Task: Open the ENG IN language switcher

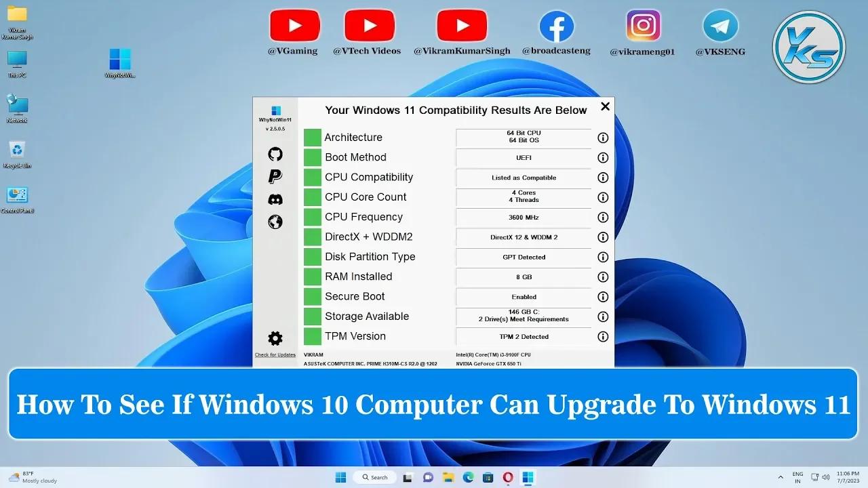Action: (797, 477)
